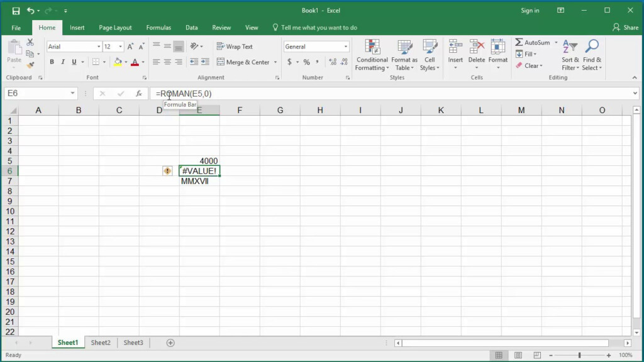Click the Undo arrow icon
The width and height of the screenshot is (644, 362).
pyautogui.click(x=30, y=11)
